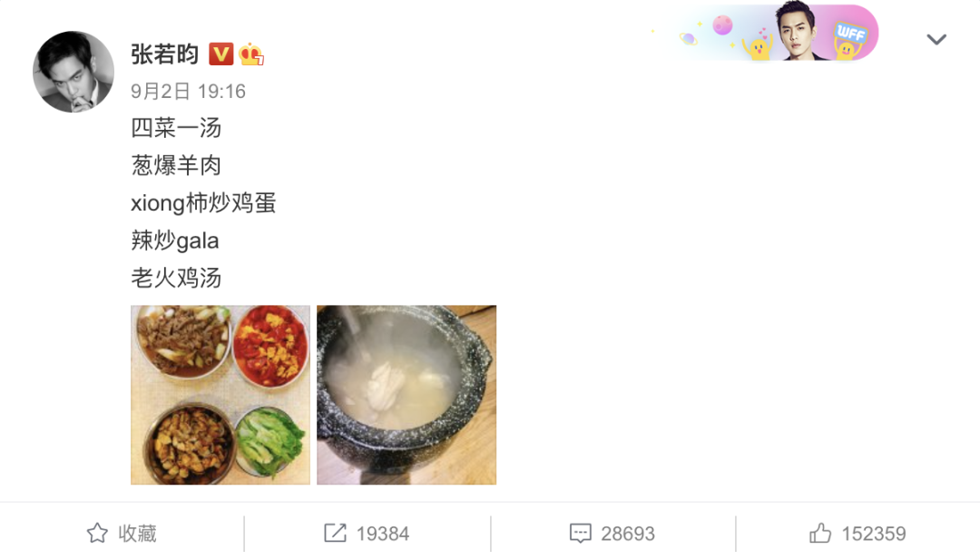
Task: Open the four dishes photo
Action: pyautogui.click(x=220, y=395)
